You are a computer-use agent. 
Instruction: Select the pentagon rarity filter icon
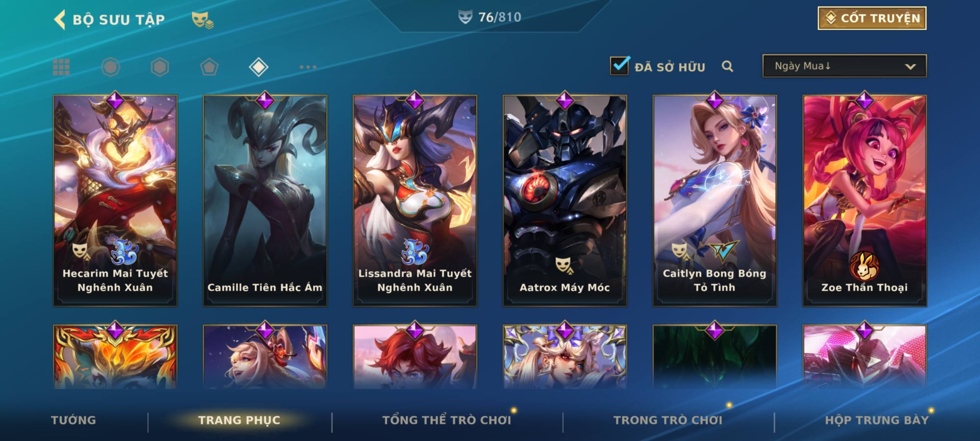[x=209, y=67]
